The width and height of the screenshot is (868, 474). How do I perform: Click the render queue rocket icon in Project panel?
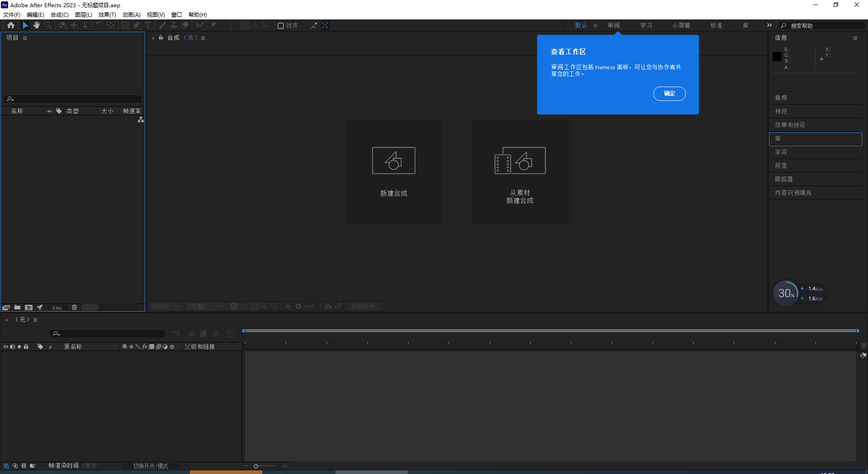(x=40, y=308)
